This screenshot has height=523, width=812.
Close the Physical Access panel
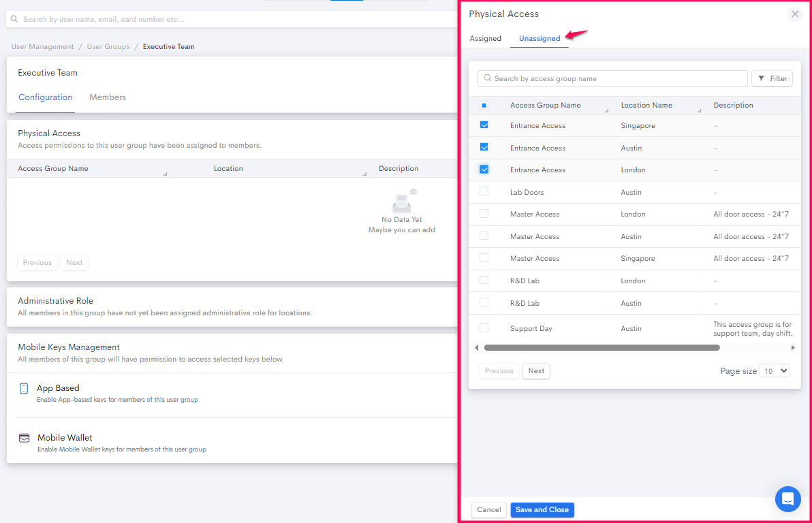coord(795,14)
